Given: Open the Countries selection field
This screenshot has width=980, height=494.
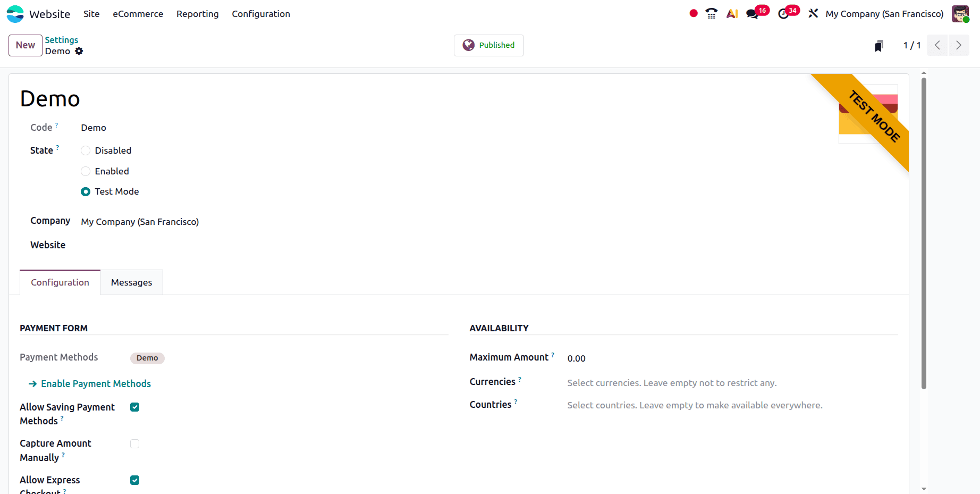Looking at the screenshot, I should click(x=732, y=405).
